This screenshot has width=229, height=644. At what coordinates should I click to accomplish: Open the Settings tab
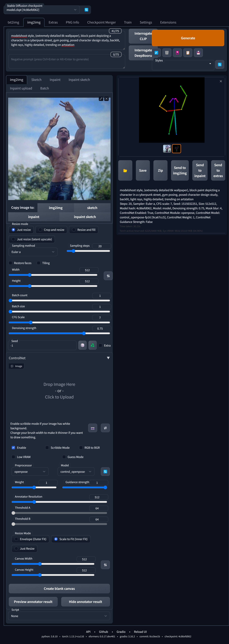click(146, 22)
